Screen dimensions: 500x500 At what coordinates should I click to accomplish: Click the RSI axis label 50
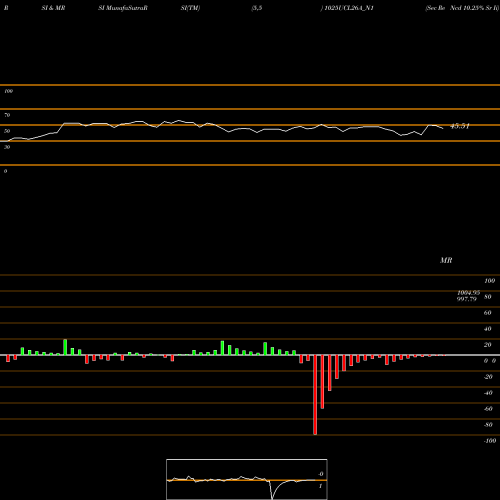(7, 131)
